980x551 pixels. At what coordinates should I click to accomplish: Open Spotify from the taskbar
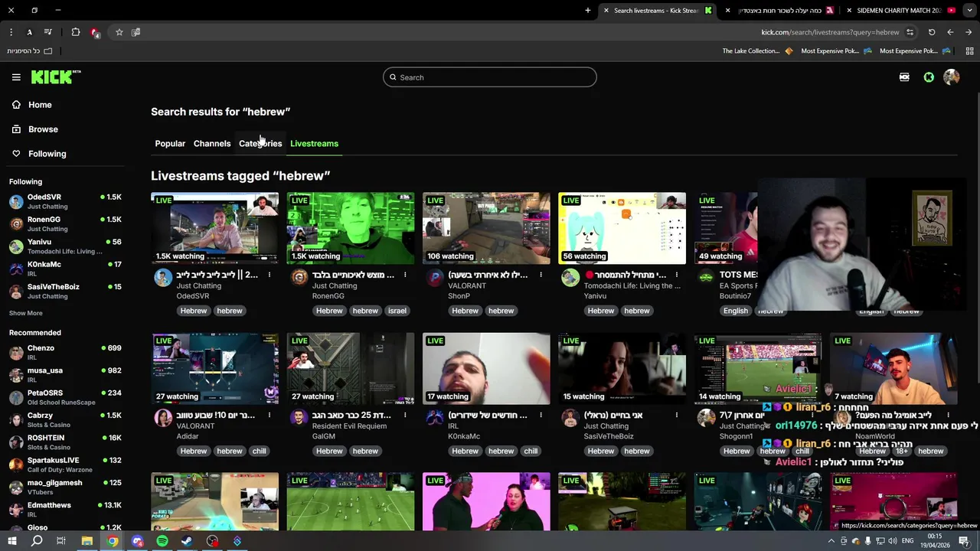[x=162, y=541]
